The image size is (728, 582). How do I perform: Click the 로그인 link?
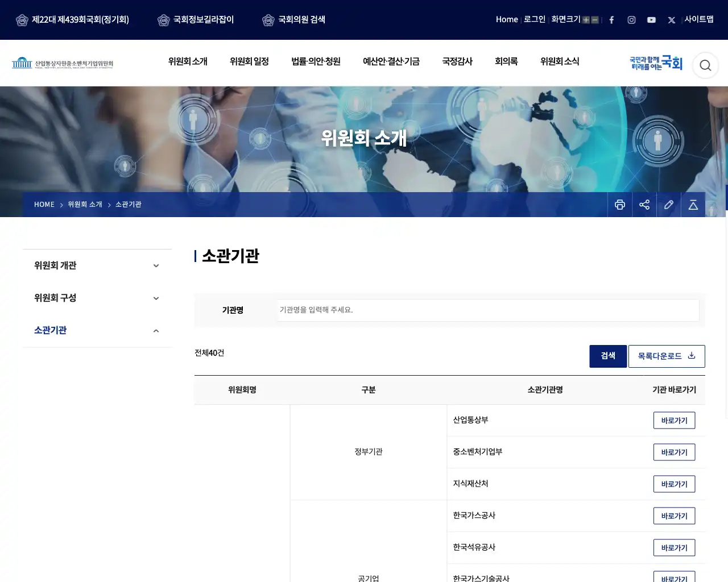(535, 19)
